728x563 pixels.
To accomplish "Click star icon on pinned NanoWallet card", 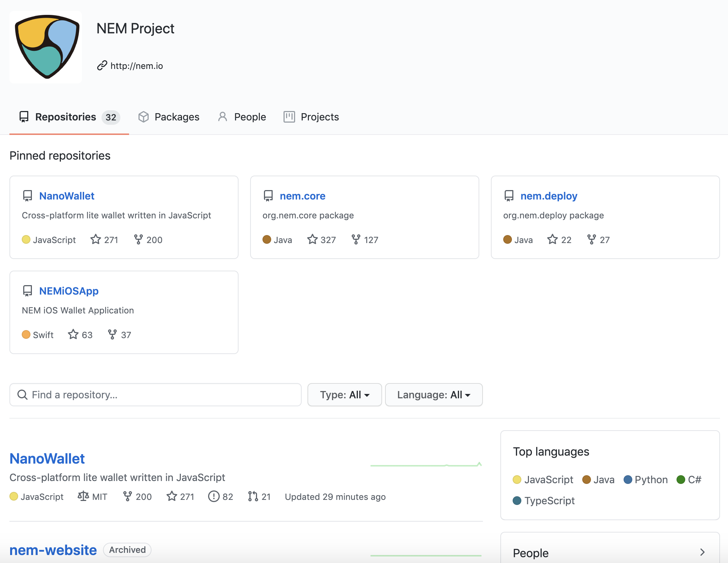I will click(96, 239).
